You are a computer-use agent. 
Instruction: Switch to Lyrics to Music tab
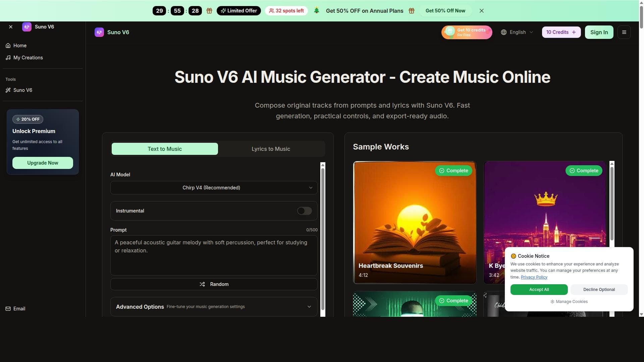coord(271,149)
